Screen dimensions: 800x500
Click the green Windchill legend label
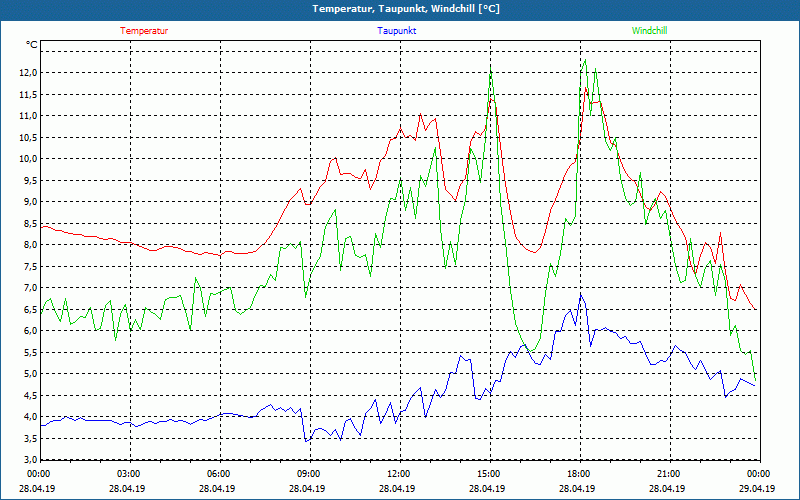649,31
